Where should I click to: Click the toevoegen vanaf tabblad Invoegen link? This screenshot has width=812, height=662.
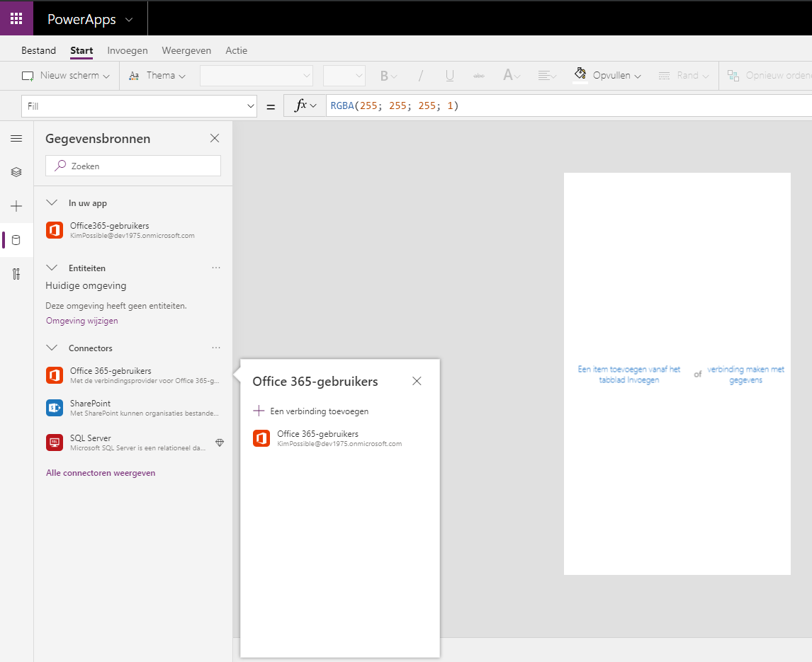pyautogui.click(x=628, y=375)
